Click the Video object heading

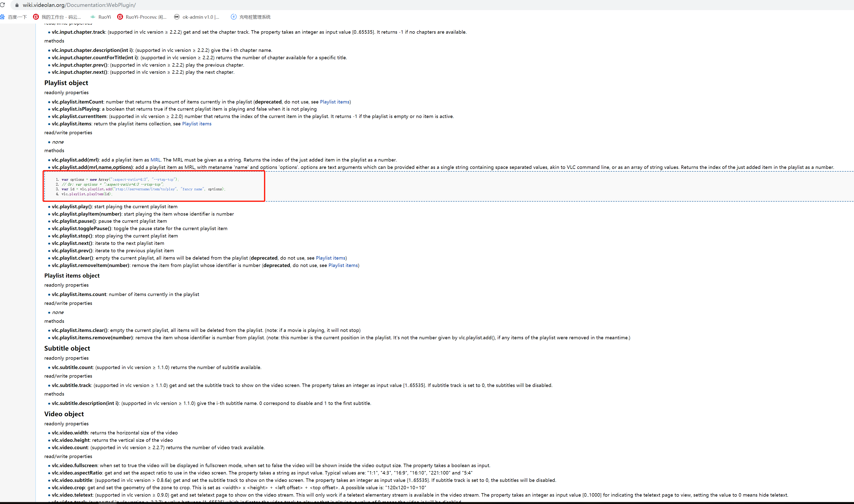pyautogui.click(x=64, y=414)
